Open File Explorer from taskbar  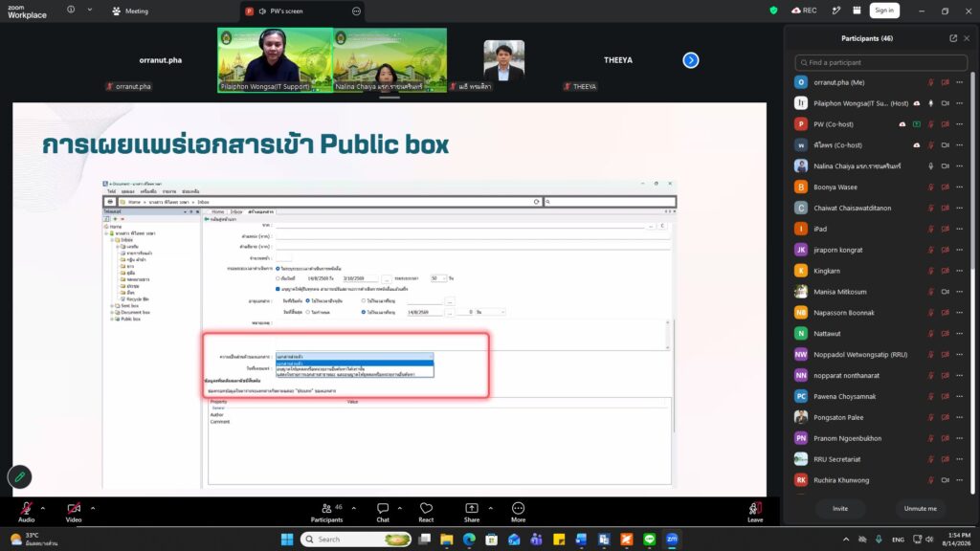pos(447,540)
